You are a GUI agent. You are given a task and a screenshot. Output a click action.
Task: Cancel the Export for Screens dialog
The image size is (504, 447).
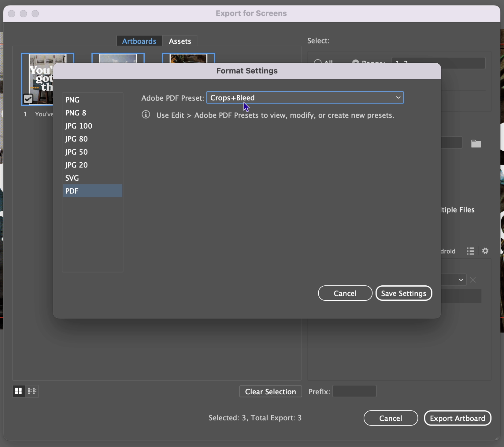tap(391, 418)
